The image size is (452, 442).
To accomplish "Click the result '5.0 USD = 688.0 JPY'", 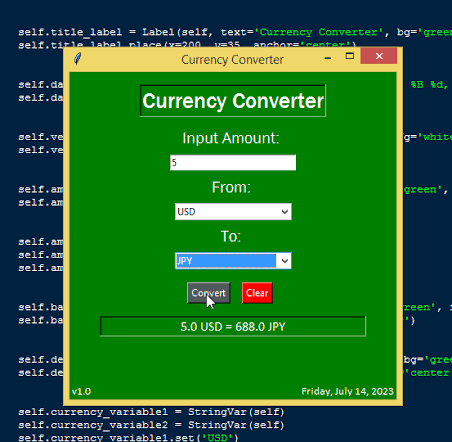I will tap(233, 327).
